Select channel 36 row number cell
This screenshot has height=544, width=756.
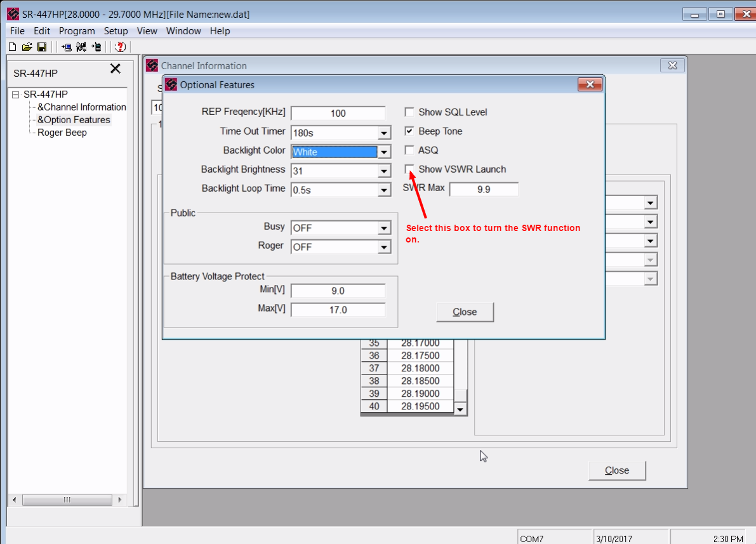(x=374, y=355)
